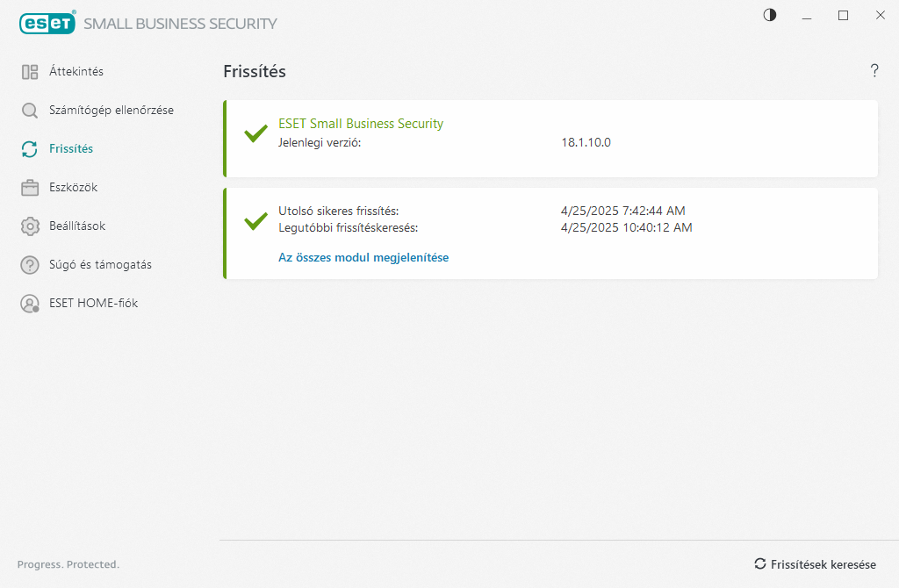Toggle the contrast theme icon

point(770,15)
